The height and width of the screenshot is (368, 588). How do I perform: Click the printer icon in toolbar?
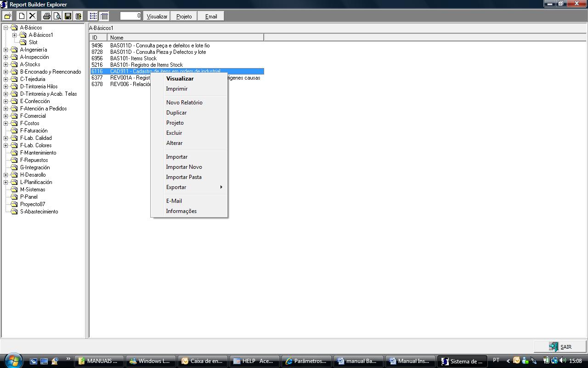[x=46, y=16]
